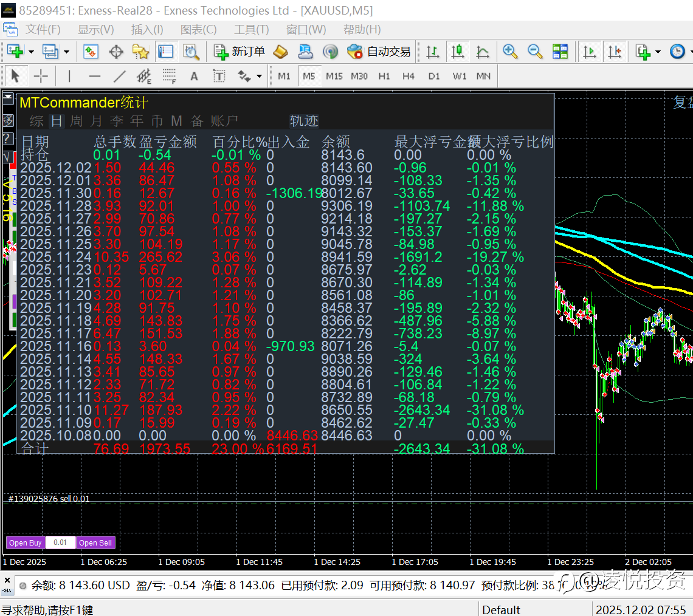Select the cursor arrow tool
The height and width of the screenshot is (616, 693).
[x=15, y=77]
